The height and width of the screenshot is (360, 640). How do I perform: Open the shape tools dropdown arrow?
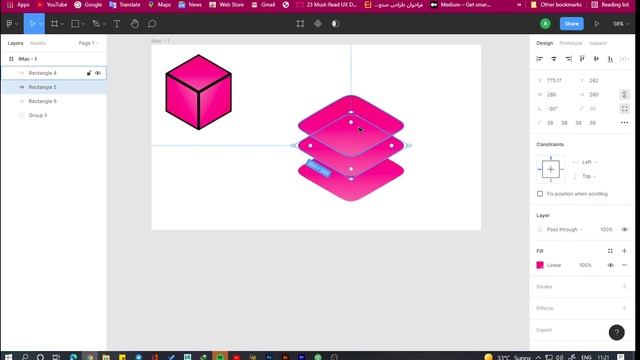tap(83, 24)
